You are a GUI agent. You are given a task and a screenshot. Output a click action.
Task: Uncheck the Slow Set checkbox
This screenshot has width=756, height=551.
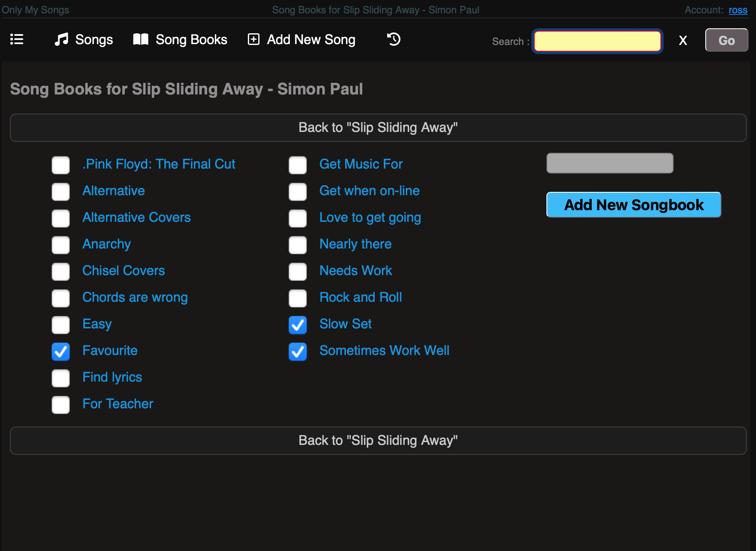[x=298, y=325]
